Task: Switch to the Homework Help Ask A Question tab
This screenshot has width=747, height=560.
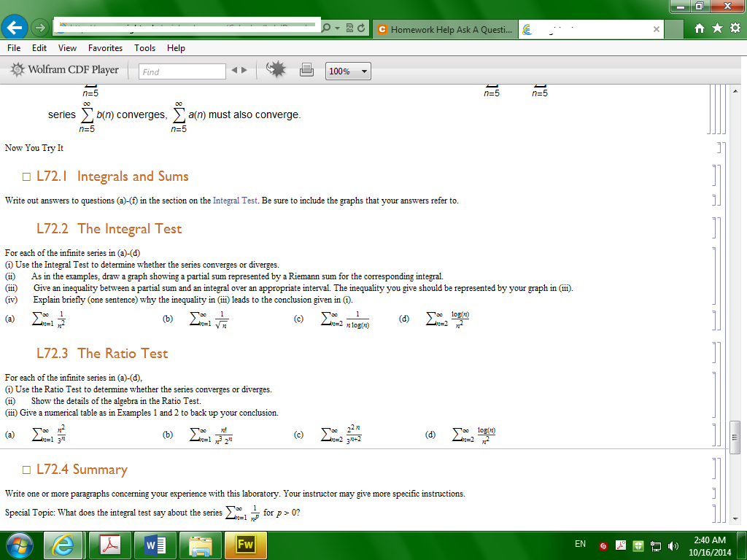Action: click(x=445, y=29)
